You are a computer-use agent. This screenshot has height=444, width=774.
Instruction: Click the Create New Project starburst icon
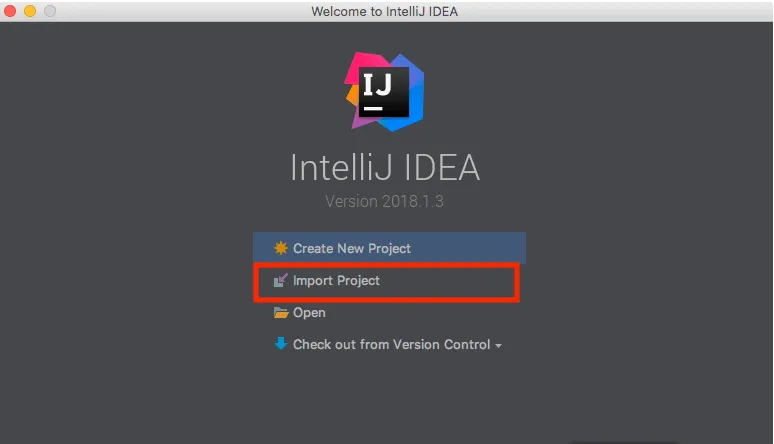pos(281,248)
